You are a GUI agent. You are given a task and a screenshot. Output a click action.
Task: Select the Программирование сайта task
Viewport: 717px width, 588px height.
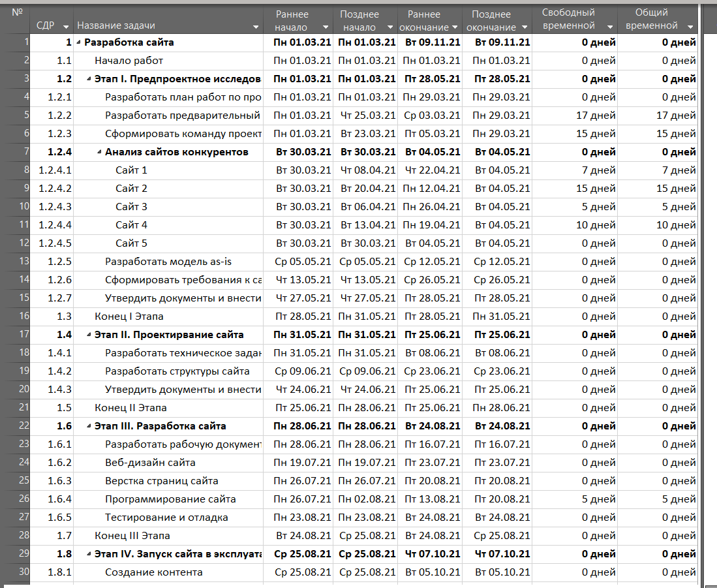pyautogui.click(x=170, y=499)
